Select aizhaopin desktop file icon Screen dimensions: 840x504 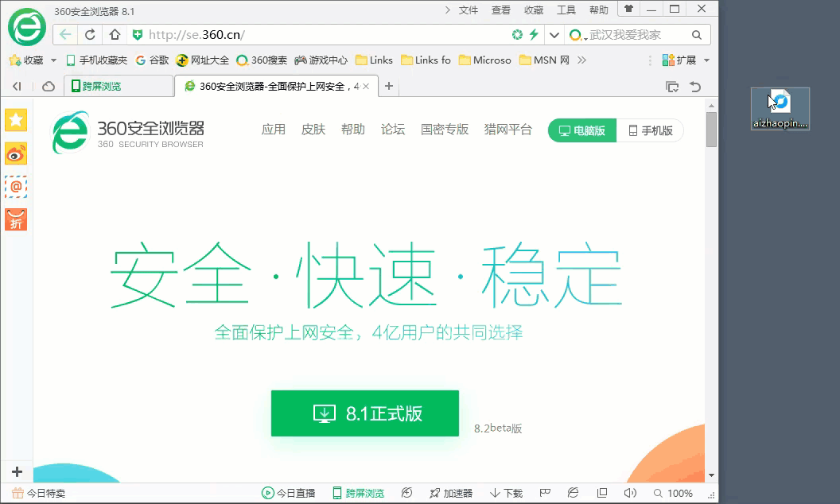(780, 109)
